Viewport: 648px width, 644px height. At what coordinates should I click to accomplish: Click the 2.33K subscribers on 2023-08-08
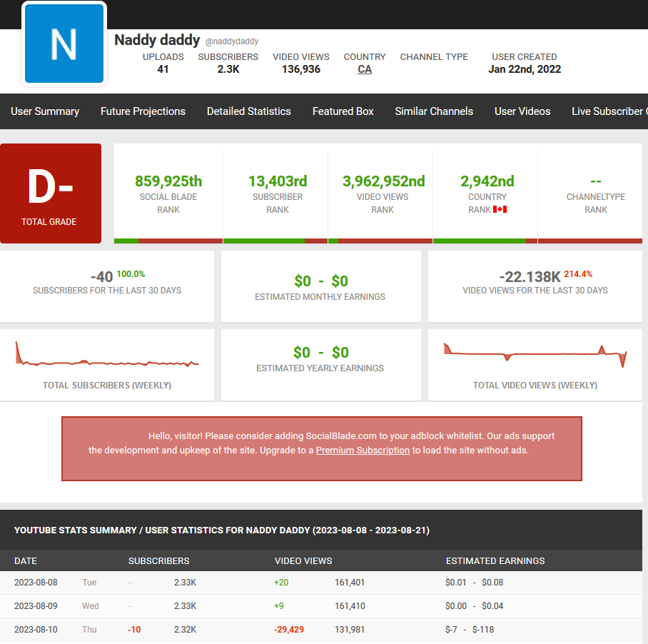185,583
